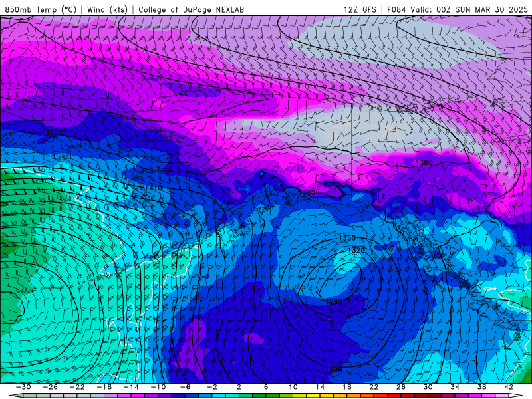Click the -10 colorbar tick label
This screenshot has height=399, width=532.
pyautogui.click(x=158, y=387)
